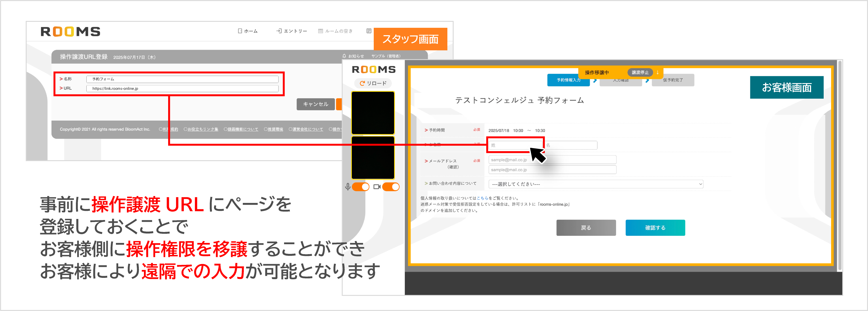Toggle the camera switch off
This screenshot has width=868, height=311.
pyautogui.click(x=391, y=187)
